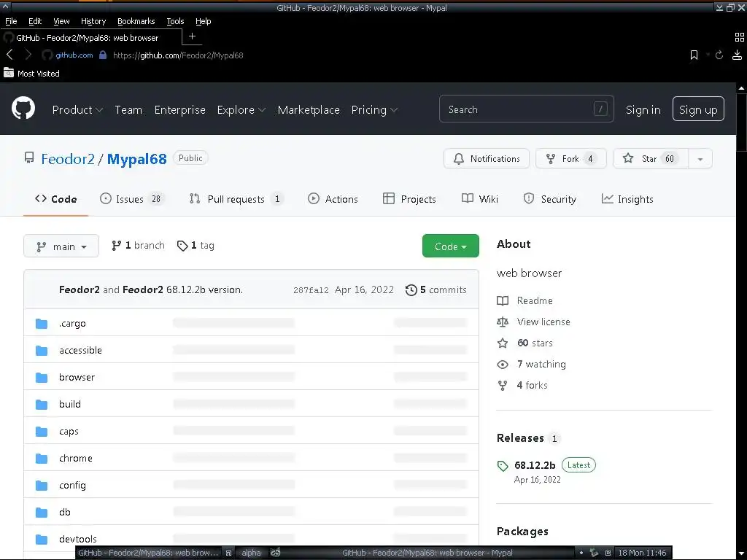Switch to the Actions tab
Viewport: 747px width, 560px height.
coord(333,199)
